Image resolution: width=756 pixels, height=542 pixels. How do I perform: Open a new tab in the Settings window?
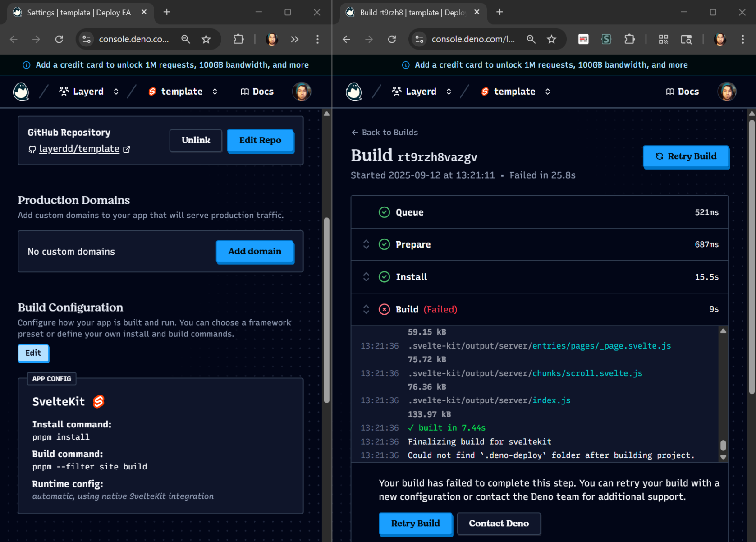[x=167, y=12]
